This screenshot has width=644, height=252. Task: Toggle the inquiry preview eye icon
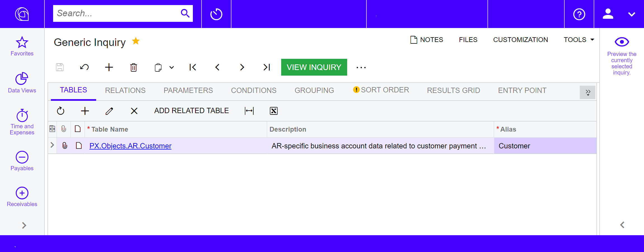coord(622,42)
